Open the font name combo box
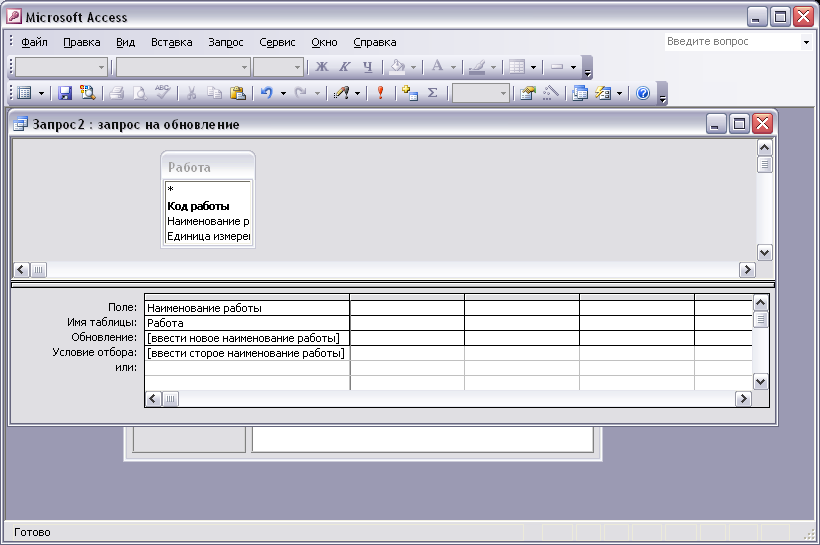 coord(183,67)
